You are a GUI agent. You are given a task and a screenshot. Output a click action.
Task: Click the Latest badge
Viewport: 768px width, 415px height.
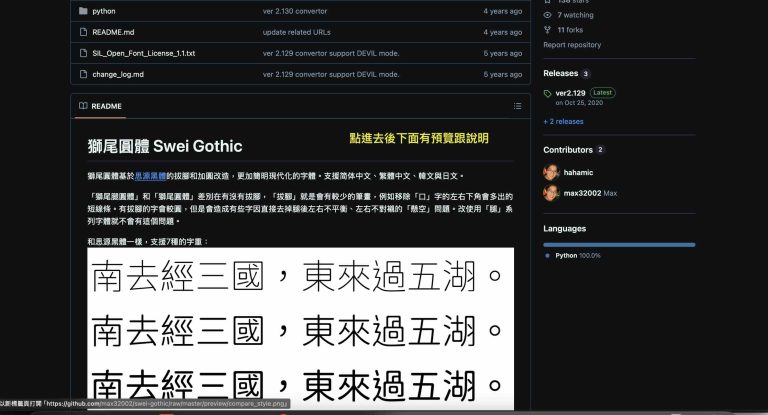(x=602, y=93)
